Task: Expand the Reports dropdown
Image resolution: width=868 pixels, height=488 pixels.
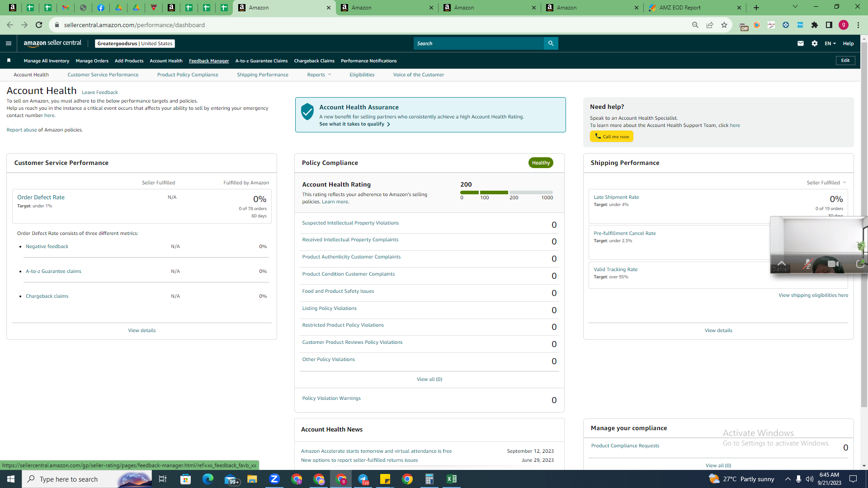Action: 319,75
